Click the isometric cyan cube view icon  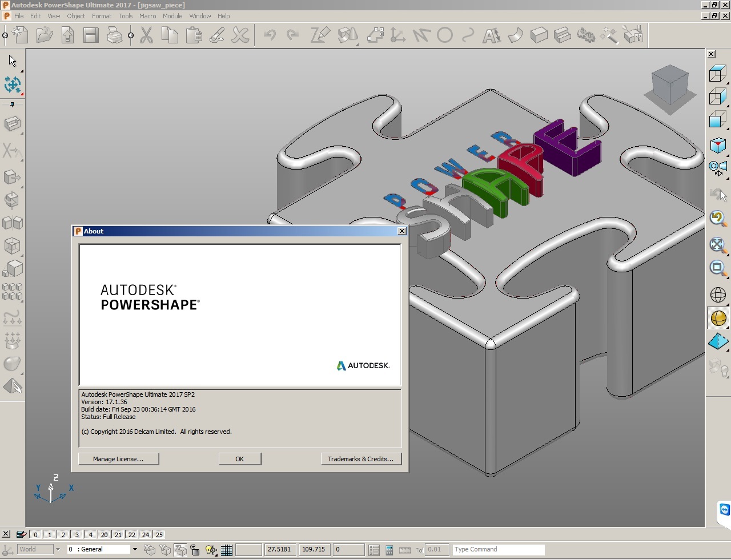(718, 145)
